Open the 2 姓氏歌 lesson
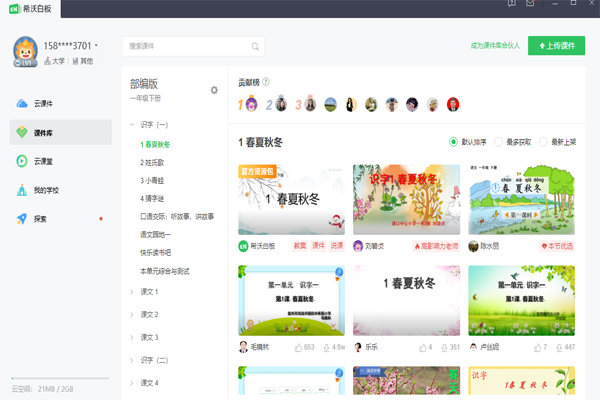This screenshot has width=600, height=400. click(x=152, y=163)
